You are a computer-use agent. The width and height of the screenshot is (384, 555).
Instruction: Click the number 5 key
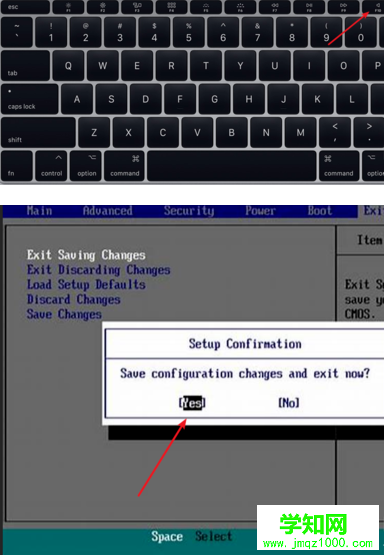tap(189, 32)
